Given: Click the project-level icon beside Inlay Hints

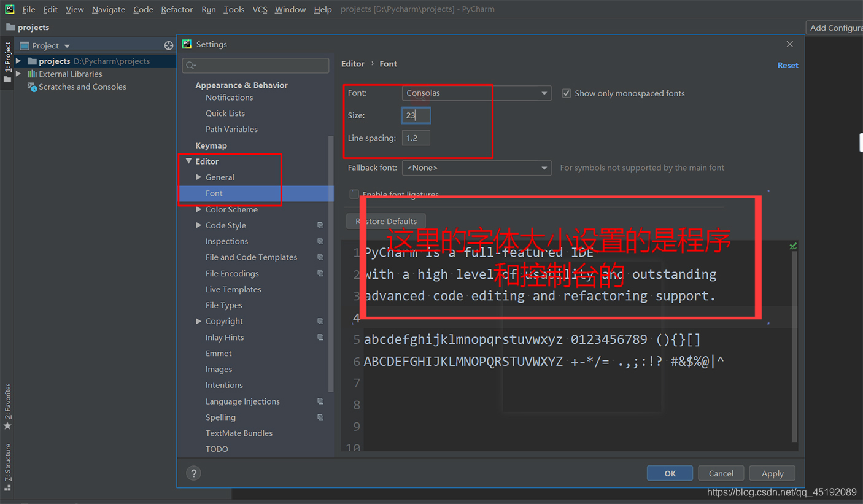Looking at the screenshot, I should point(320,337).
